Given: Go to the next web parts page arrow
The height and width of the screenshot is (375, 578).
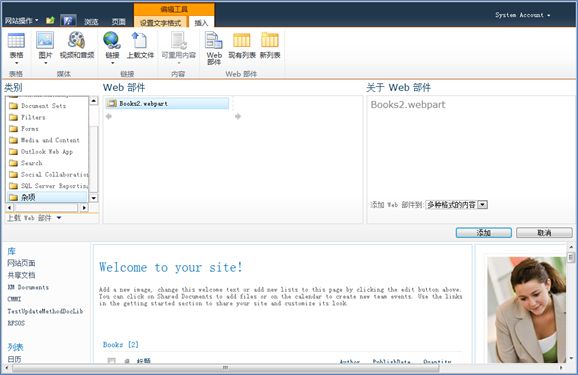Looking at the screenshot, I should [238, 117].
